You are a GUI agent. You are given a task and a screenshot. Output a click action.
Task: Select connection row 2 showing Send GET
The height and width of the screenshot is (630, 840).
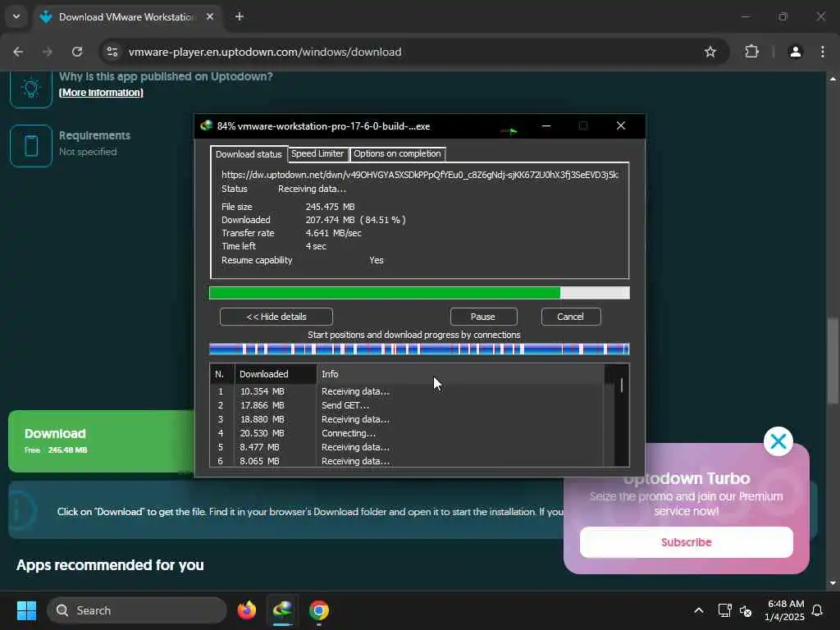click(x=407, y=405)
